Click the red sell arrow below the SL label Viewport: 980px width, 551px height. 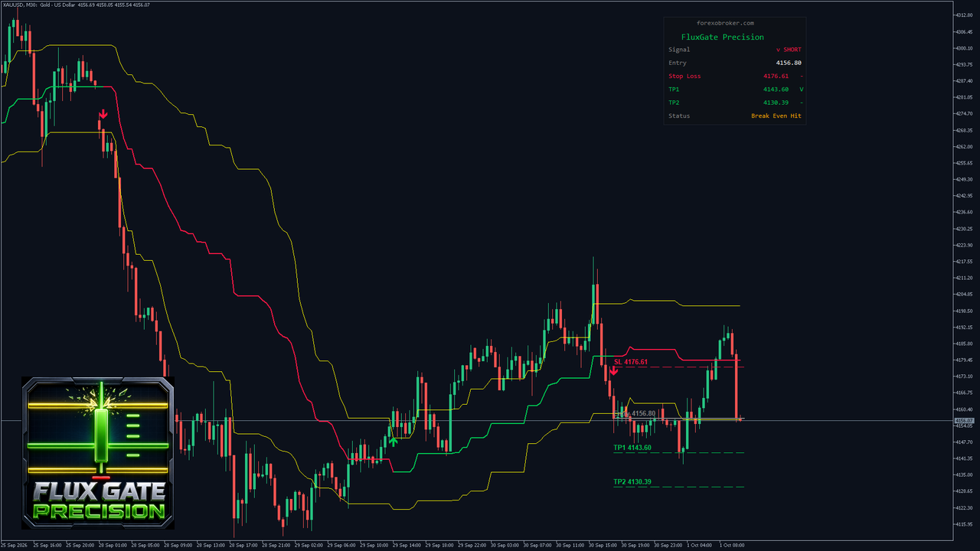614,370
